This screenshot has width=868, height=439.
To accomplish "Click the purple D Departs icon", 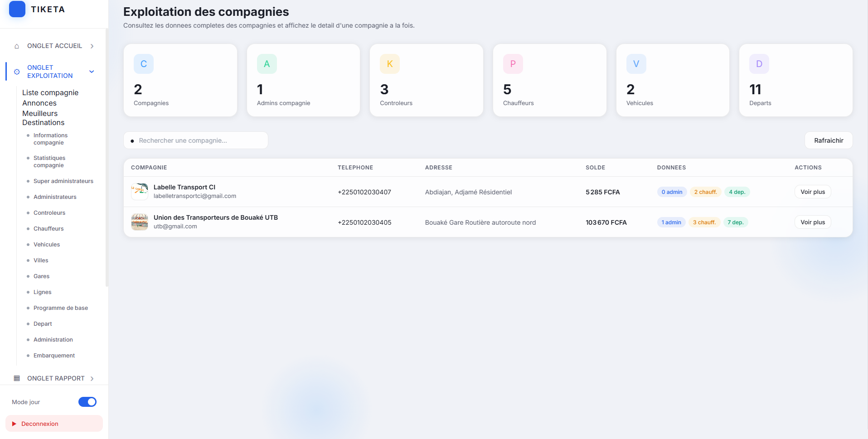I will tap(759, 64).
